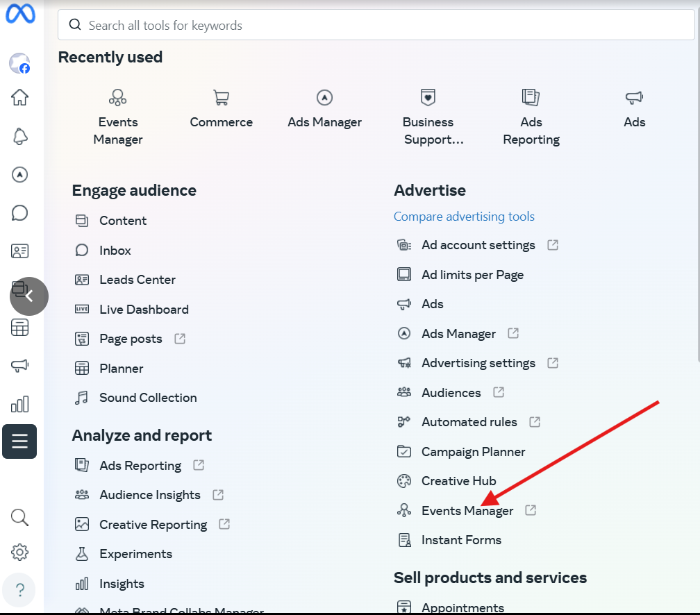Screen dimensions: 700x615
Task: Open the Notifications bell icon
Action: coord(19,136)
